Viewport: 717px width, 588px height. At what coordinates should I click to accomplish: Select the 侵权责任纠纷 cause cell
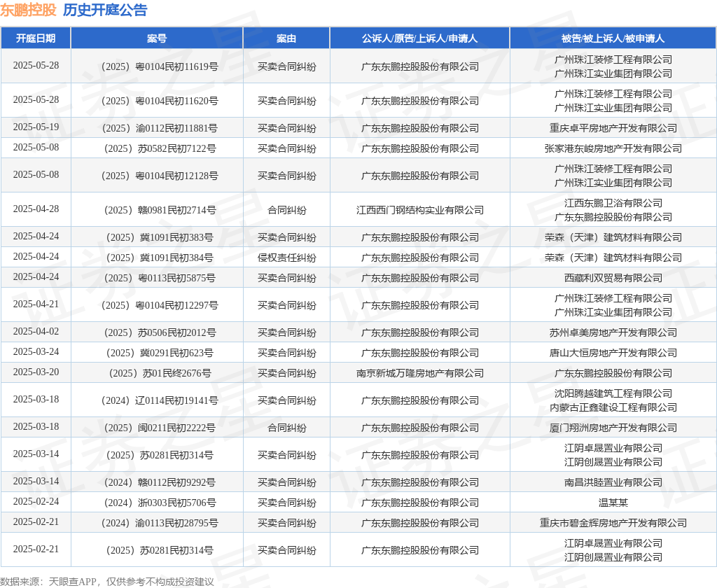tap(286, 258)
